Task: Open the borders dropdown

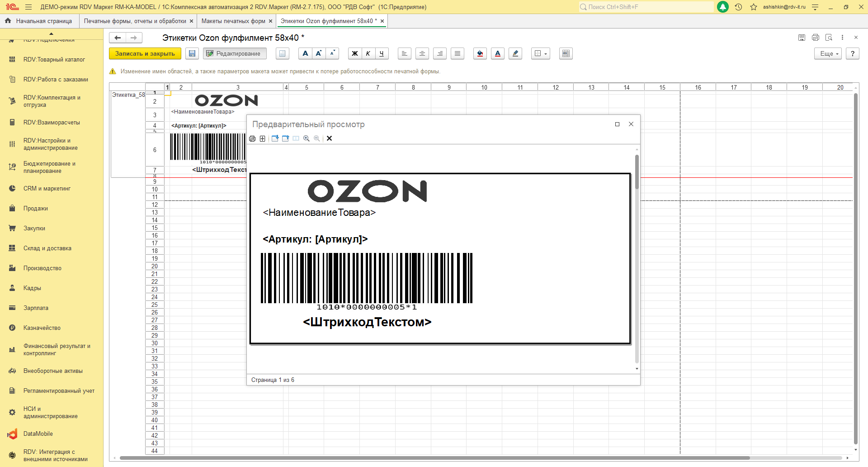Action: (541, 53)
